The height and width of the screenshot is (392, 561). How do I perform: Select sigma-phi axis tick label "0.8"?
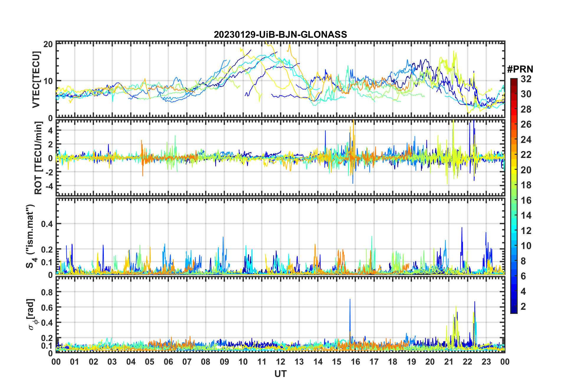47,292
